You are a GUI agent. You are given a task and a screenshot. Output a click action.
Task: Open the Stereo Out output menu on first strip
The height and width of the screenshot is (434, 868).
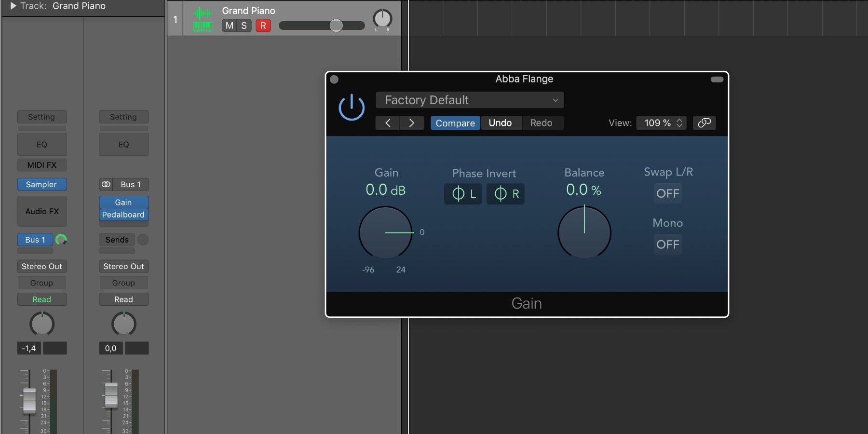pyautogui.click(x=42, y=266)
